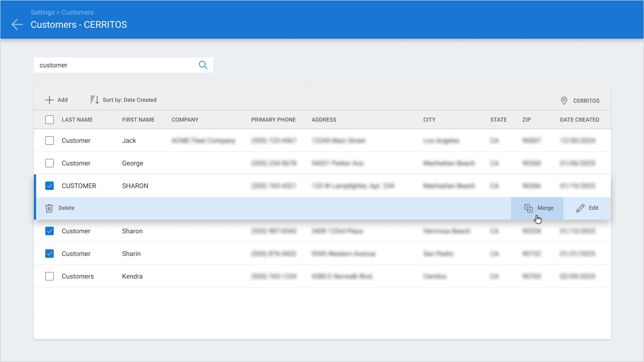Click the last name CUSTOMER uppercase cell
The image size is (644, 362).
click(79, 186)
